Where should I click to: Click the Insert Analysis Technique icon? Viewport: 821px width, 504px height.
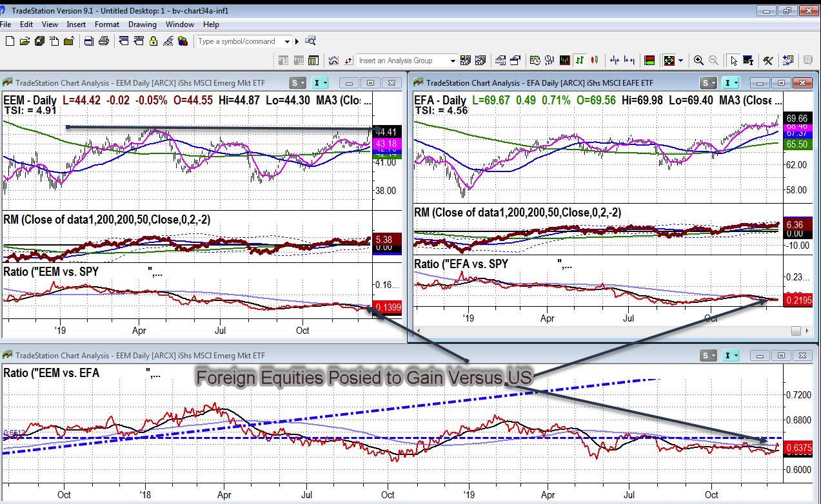pyautogui.click(x=333, y=60)
